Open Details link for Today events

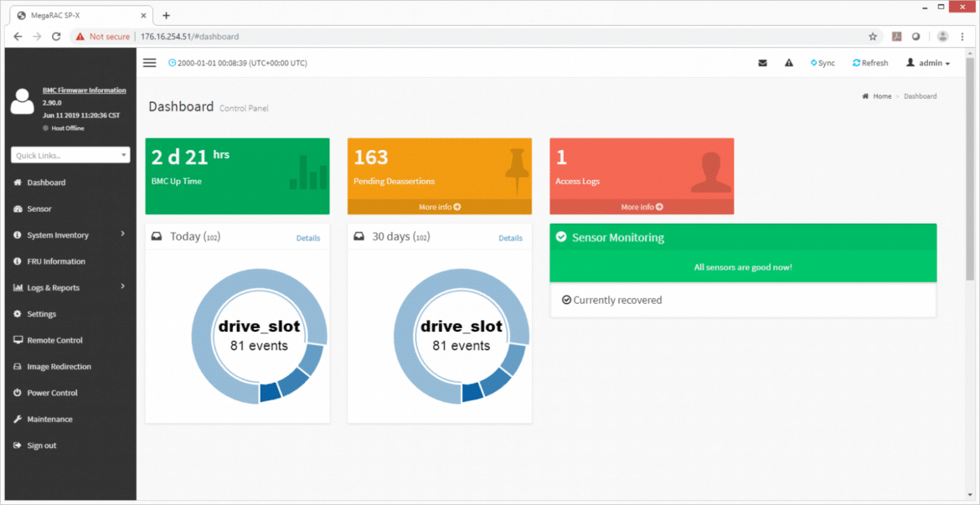[308, 238]
